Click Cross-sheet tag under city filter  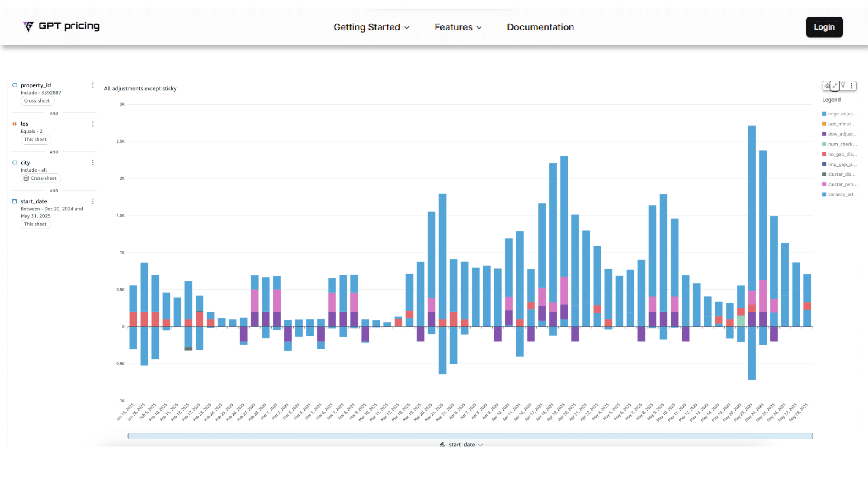(x=41, y=178)
